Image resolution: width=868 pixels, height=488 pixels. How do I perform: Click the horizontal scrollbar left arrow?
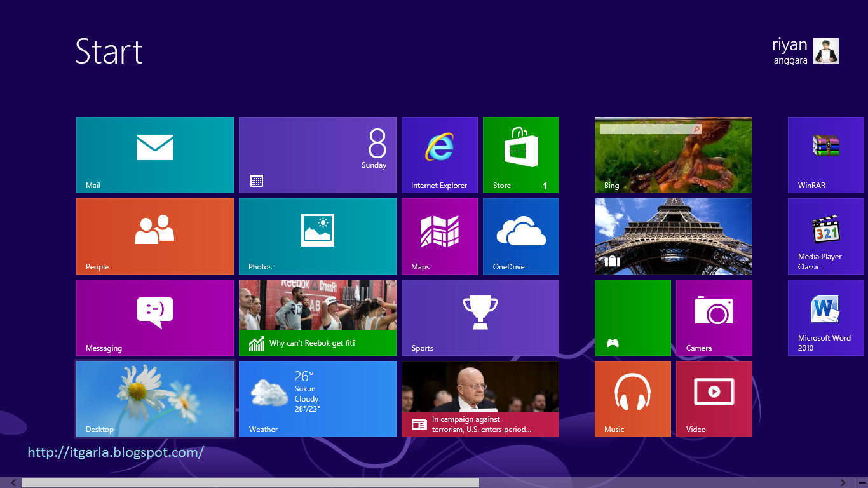[x=13, y=483]
